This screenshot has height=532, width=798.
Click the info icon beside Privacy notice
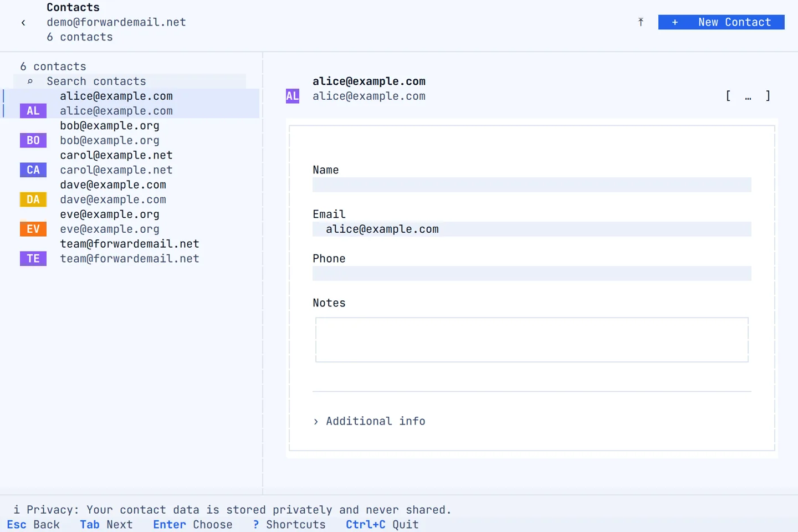tap(17, 510)
